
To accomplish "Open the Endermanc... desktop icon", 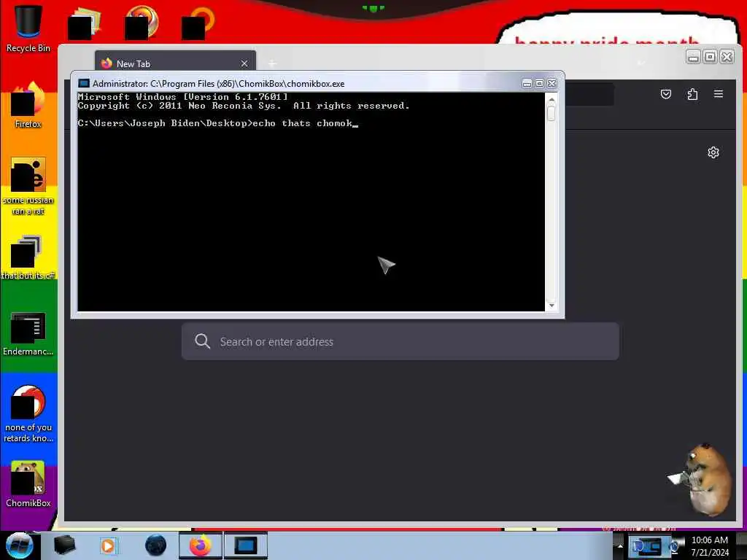I will click(28, 333).
